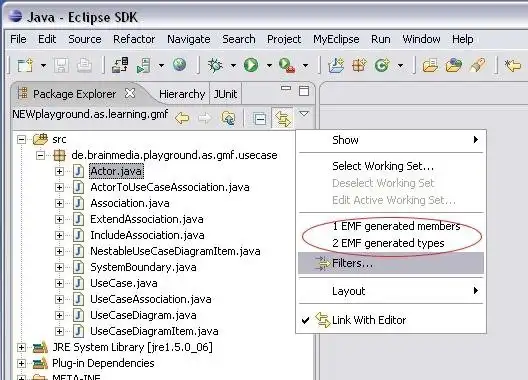Open the Show submenu
The image size is (528, 380).
(391, 140)
